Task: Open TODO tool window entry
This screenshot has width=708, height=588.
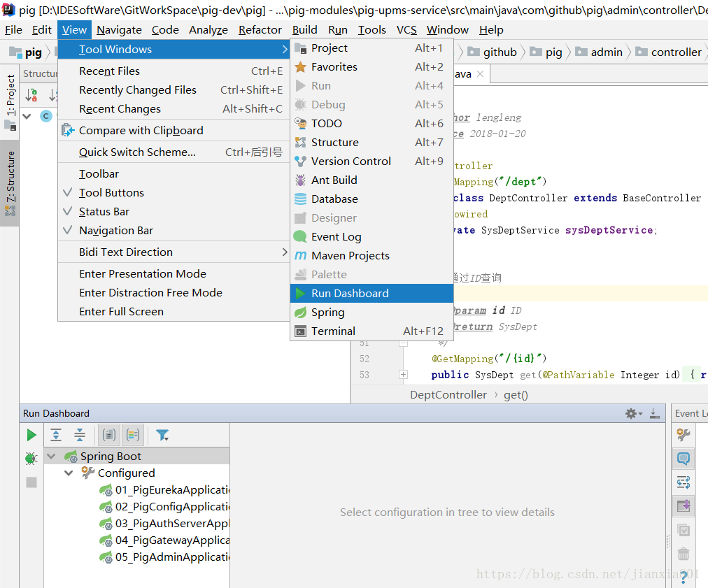Action: point(371,123)
